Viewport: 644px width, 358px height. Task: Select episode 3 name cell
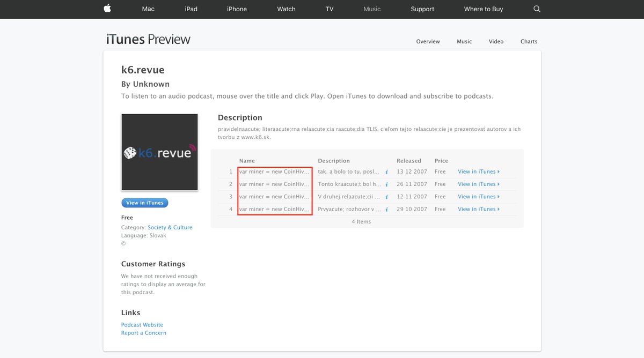click(x=275, y=197)
